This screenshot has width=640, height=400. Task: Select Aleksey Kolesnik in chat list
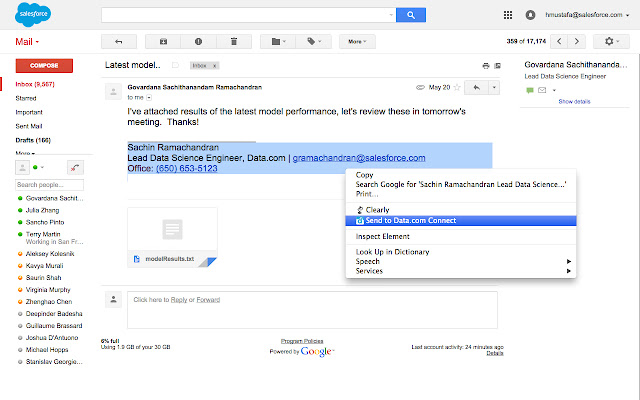(50, 253)
